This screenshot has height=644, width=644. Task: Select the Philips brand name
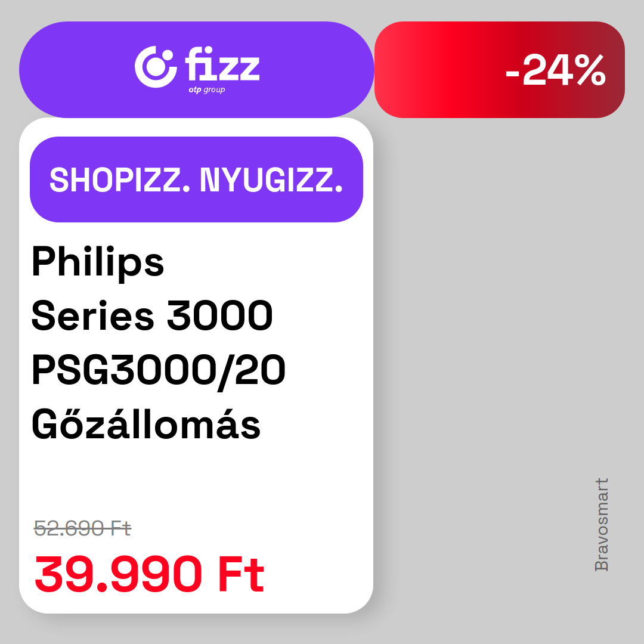(x=98, y=263)
